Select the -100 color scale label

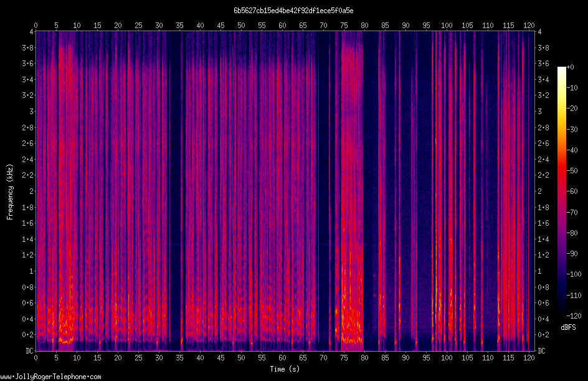tap(574, 274)
